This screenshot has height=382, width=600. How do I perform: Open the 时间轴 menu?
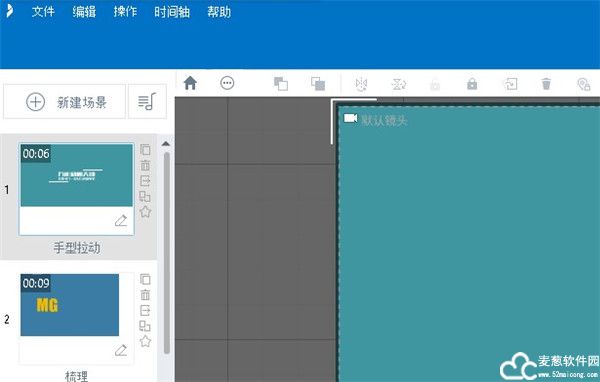pos(172,11)
